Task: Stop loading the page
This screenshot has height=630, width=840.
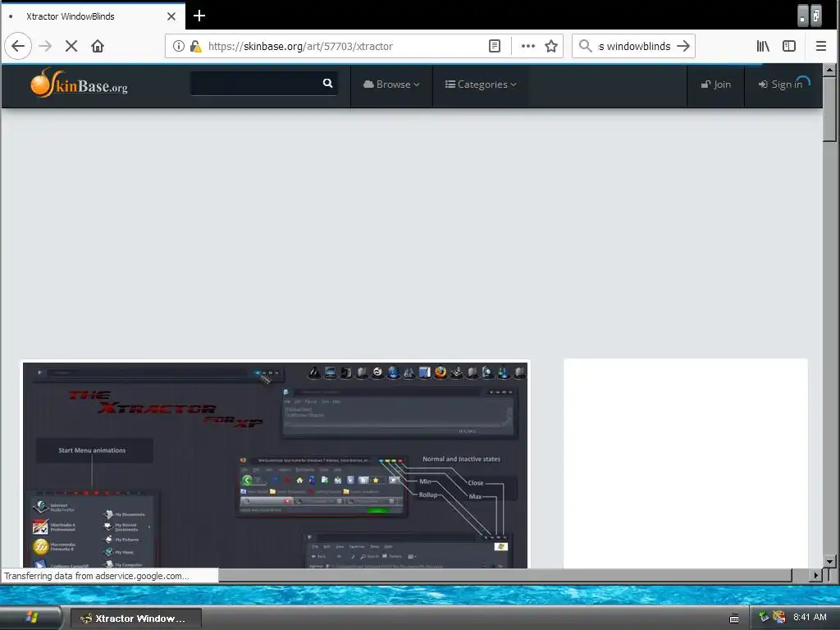Action: 71,46
